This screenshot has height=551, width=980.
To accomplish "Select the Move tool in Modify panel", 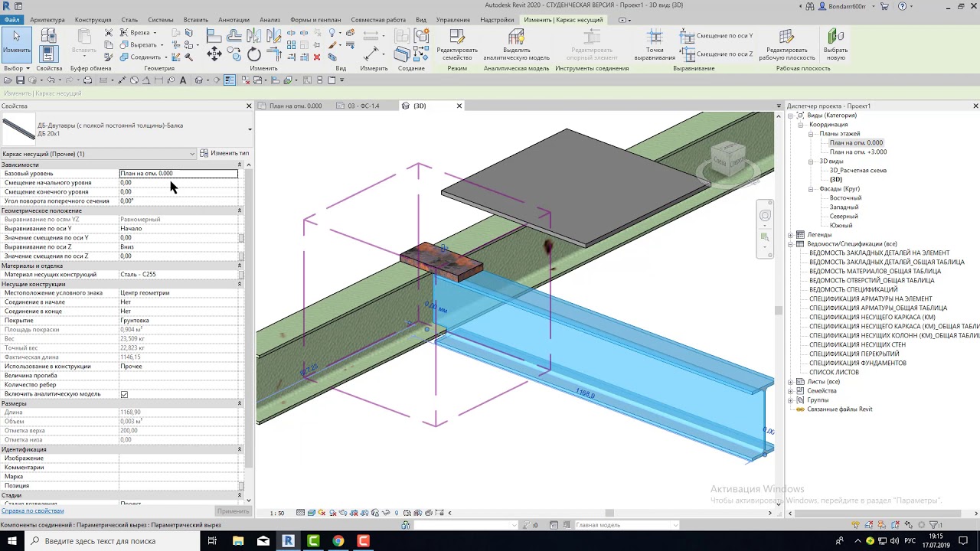I will [214, 54].
